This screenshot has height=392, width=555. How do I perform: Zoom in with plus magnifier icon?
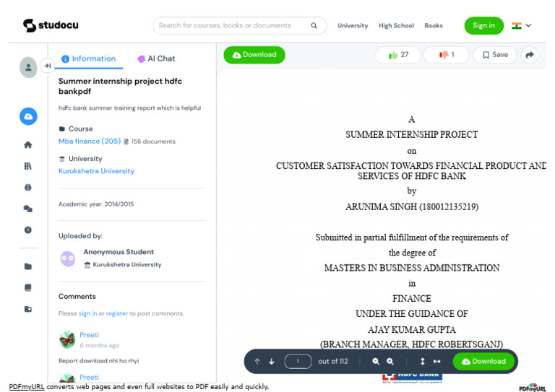[x=390, y=361]
